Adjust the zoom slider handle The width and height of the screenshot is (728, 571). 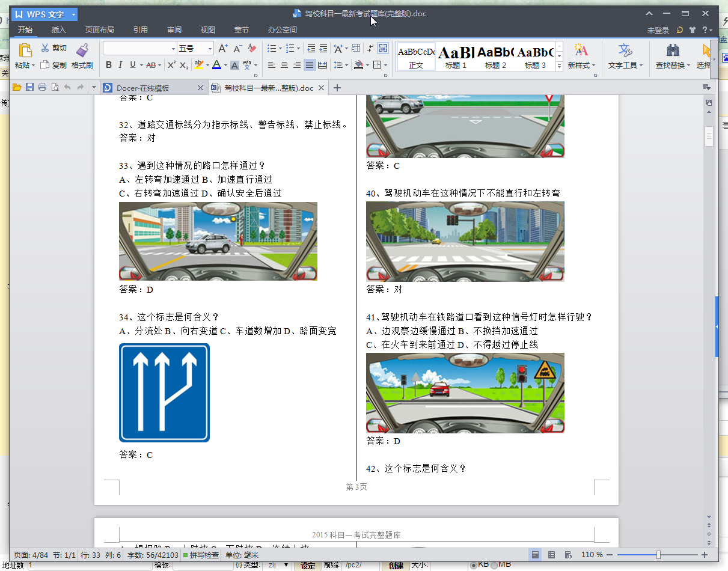[659, 555]
